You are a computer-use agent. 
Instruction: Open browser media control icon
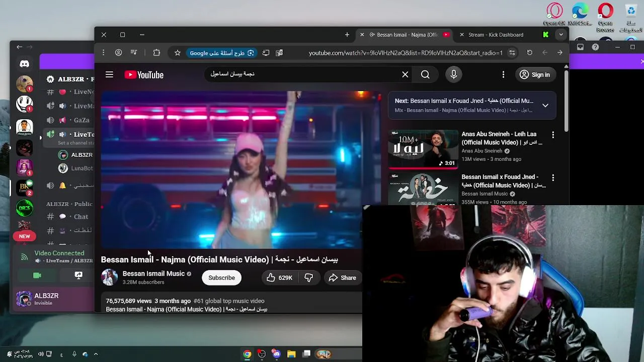point(134,53)
